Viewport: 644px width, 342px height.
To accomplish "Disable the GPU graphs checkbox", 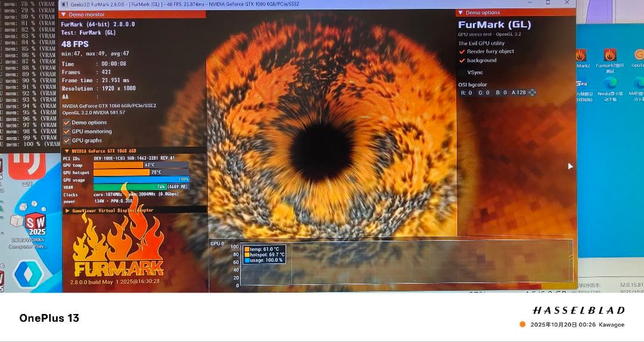I will click(x=67, y=140).
